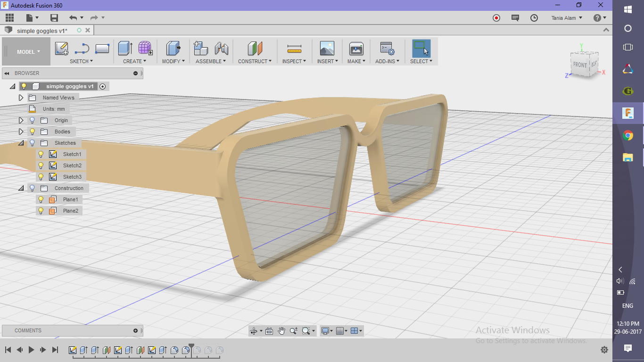The width and height of the screenshot is (644, 362).
Task: Select the Joint tool icon
Action: (222, 48)
